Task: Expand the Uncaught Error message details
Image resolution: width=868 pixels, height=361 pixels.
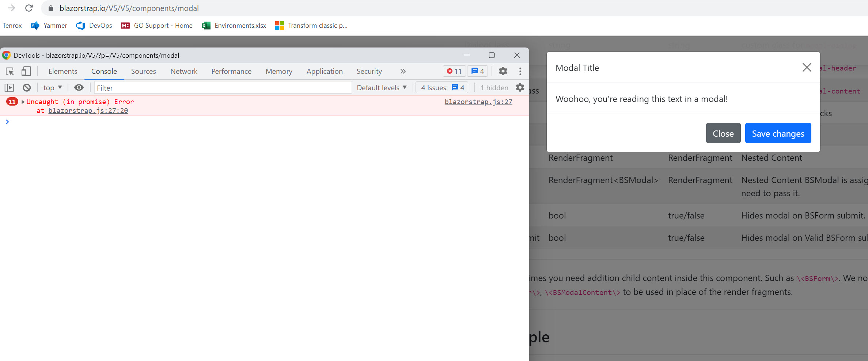Action: [23, 102]
